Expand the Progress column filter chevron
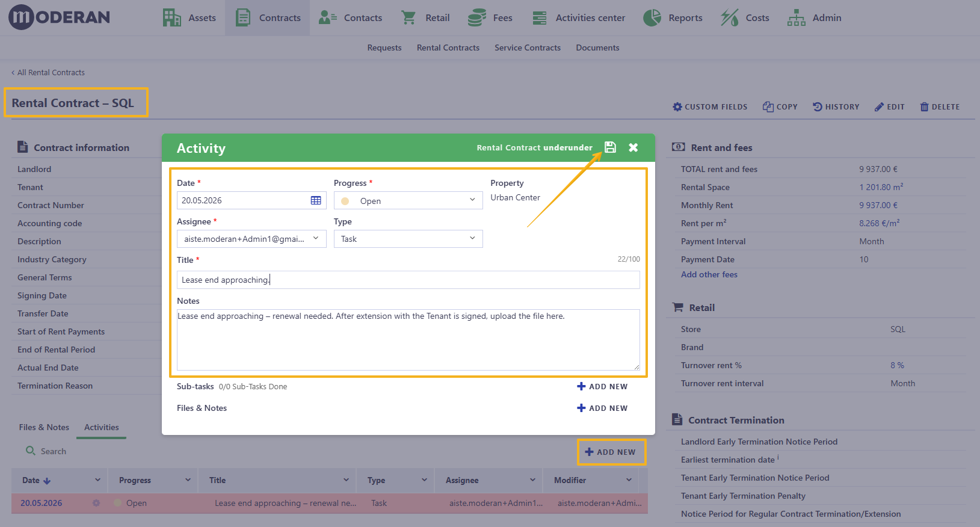The width and height of the screenshot is (980, 527). pos(188,480)
